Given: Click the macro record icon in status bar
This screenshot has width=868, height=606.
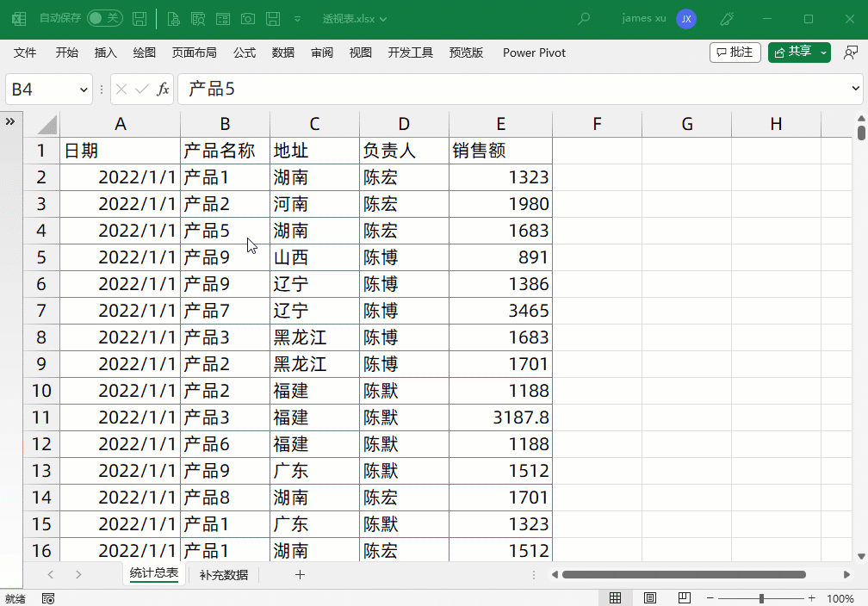Looking at the screenshot, I should [x=48, y=598].
